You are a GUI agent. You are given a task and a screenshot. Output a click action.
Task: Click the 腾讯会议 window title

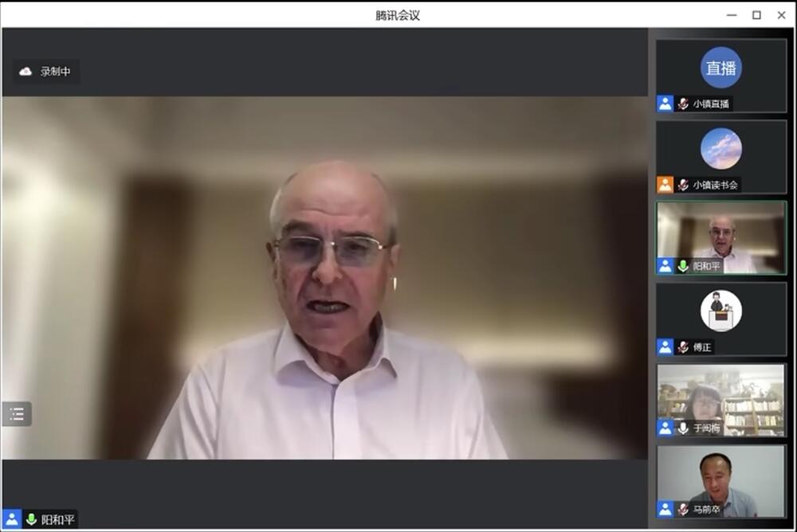(x=398, y=15)
